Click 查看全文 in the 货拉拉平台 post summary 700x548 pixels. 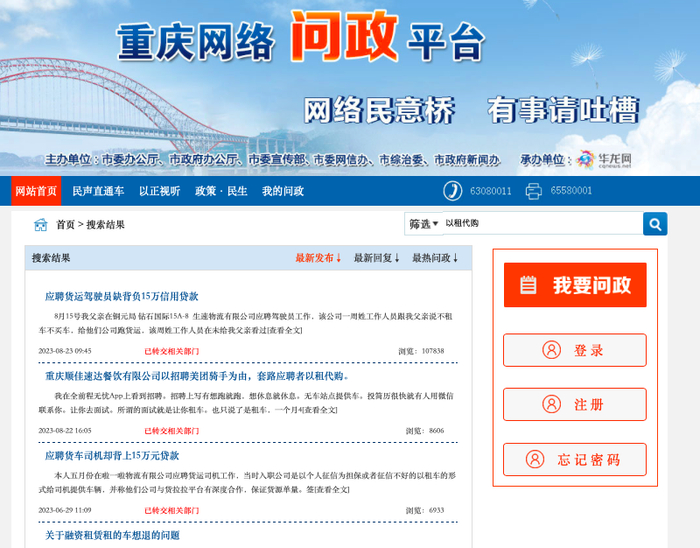[332, 490]
